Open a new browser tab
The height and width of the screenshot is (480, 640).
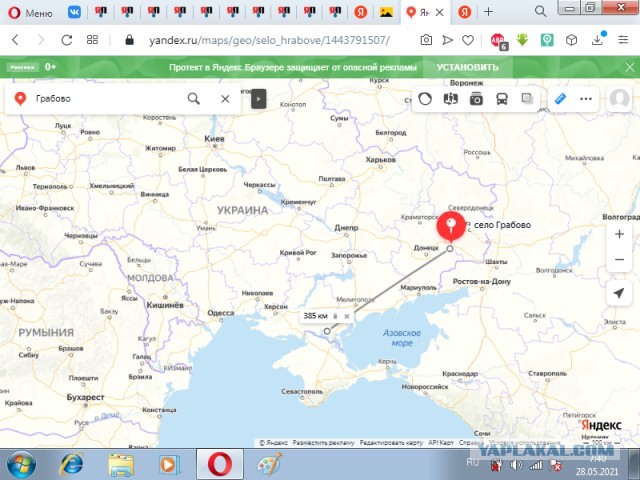(488, 12)
